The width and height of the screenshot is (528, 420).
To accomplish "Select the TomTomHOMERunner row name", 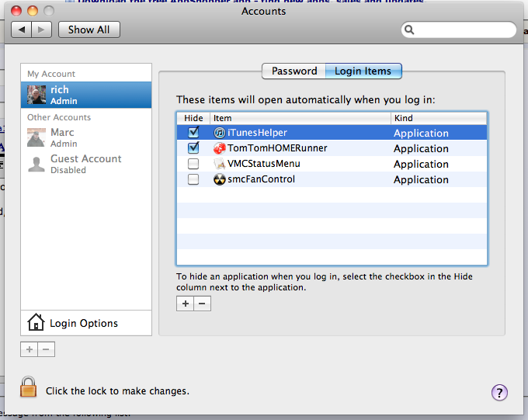I will click(x=277, y=148).
